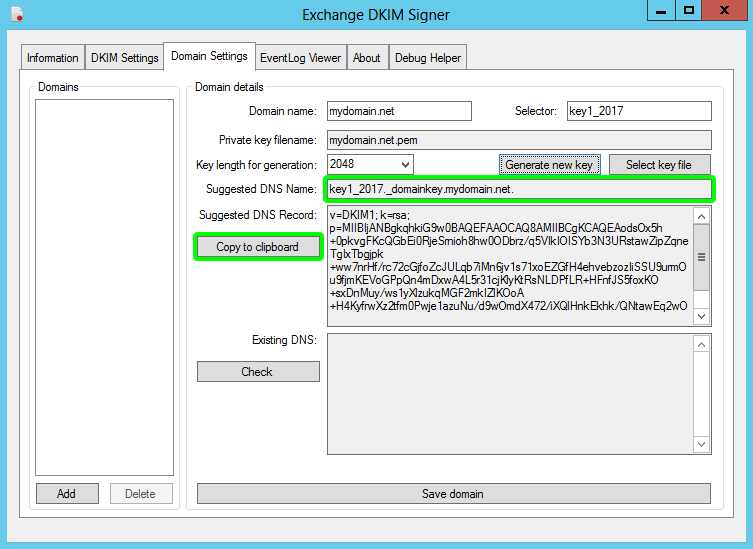Viewport: 753px width, 549px height.
Task: Open the Debug Helper tab
Action: [x=428, y=58]
